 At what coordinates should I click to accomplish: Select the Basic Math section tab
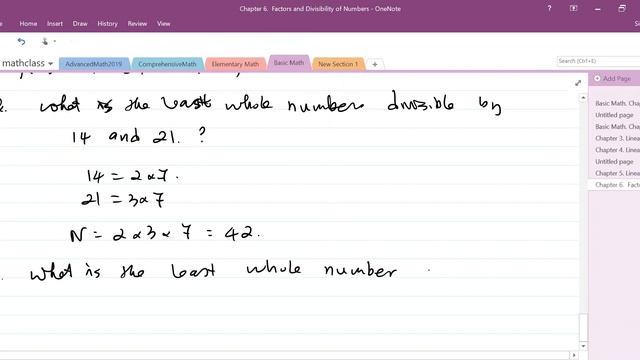coord(289,63)
